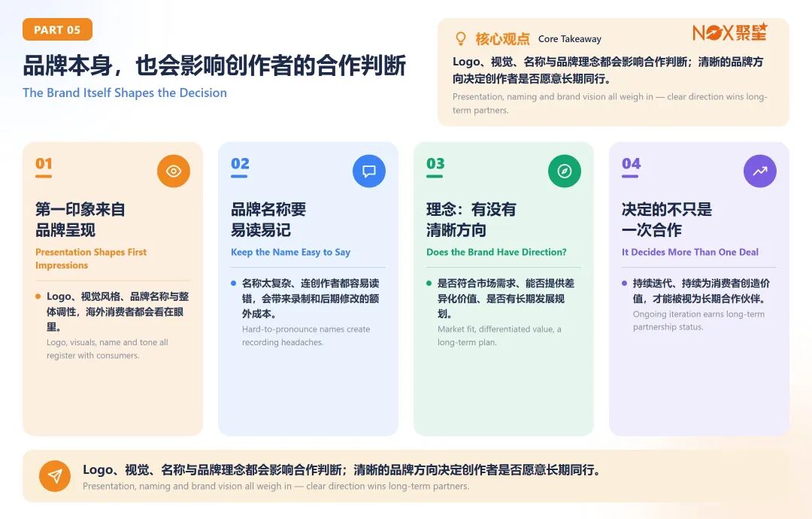812x519 pixels.
Task: Click Ongoing iteration earns long-term caption
Action: pyautogui.click(x=698, y=320)
